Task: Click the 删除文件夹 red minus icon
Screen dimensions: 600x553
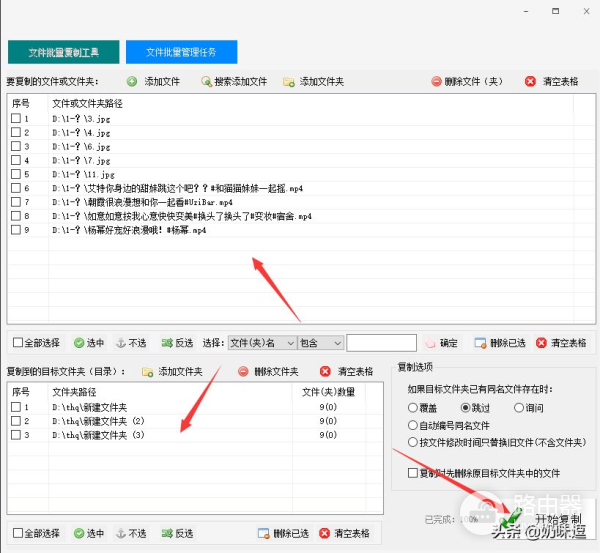Action: [x=243, y=372]
